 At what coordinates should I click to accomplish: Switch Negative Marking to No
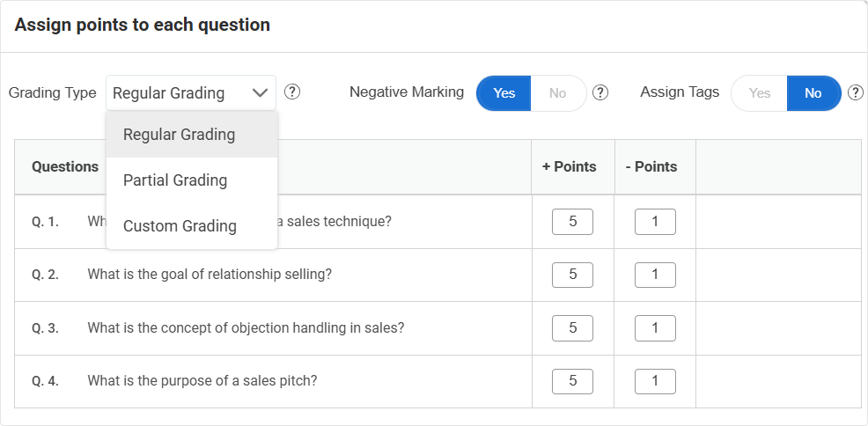coord(558,93)
